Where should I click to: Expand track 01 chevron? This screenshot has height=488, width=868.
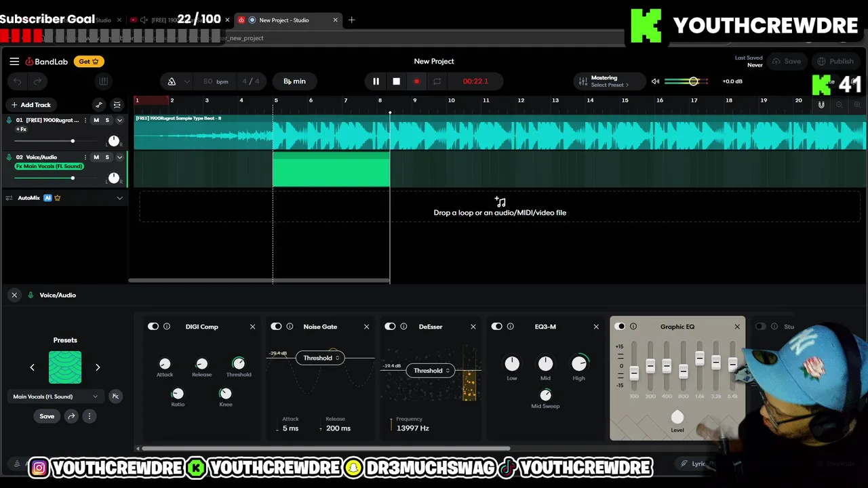119,120
